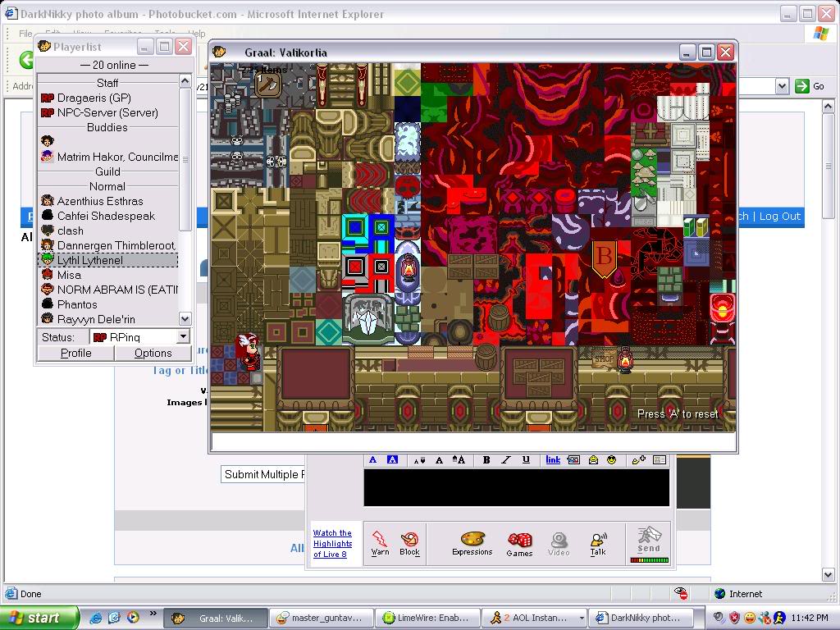Open Expressions palette icon
The image size is (840, 630).
point(472,541)
